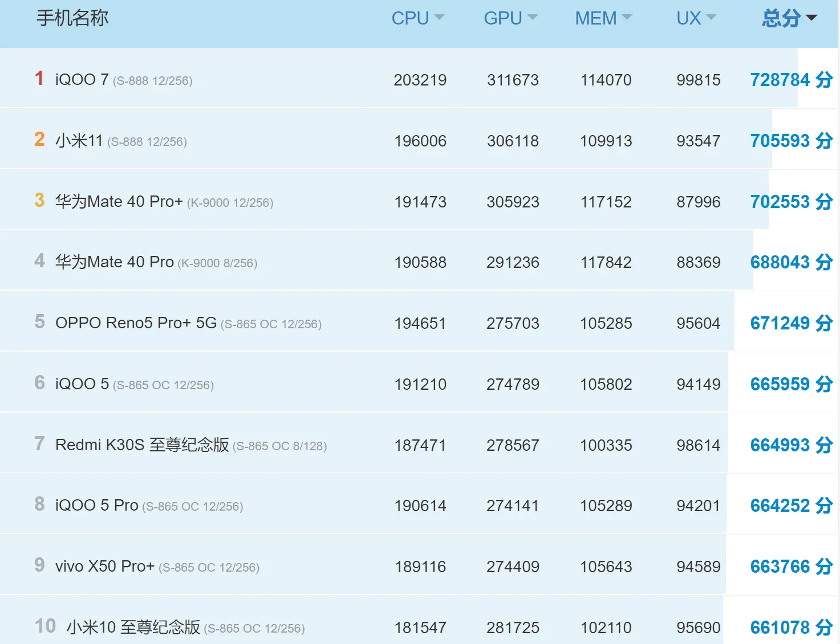Click UX score 93547
The width and height of the screenshot is (840, 644).
click(x=699, y=141)
